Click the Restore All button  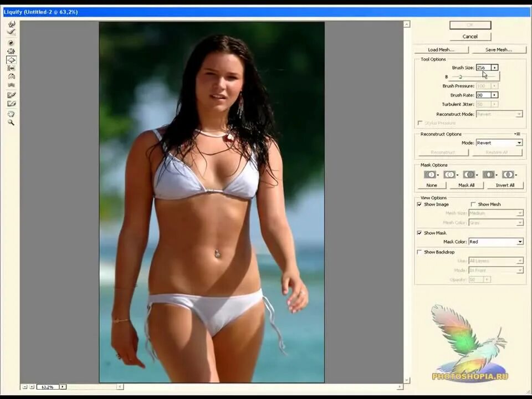point(497,152)
